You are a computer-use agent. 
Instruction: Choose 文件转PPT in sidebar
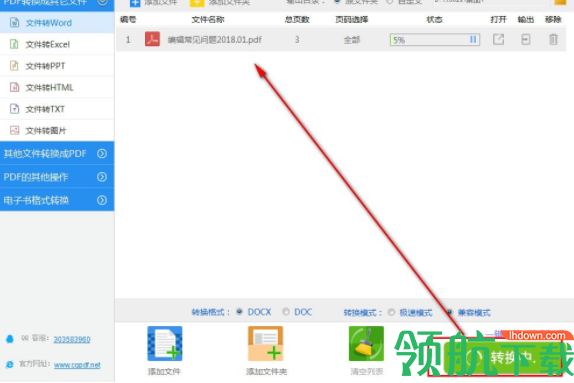57,66
